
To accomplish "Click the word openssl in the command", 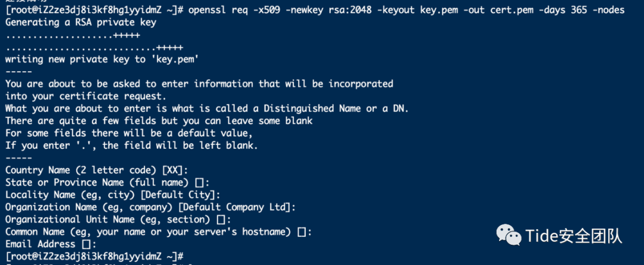I will (206, 11).
